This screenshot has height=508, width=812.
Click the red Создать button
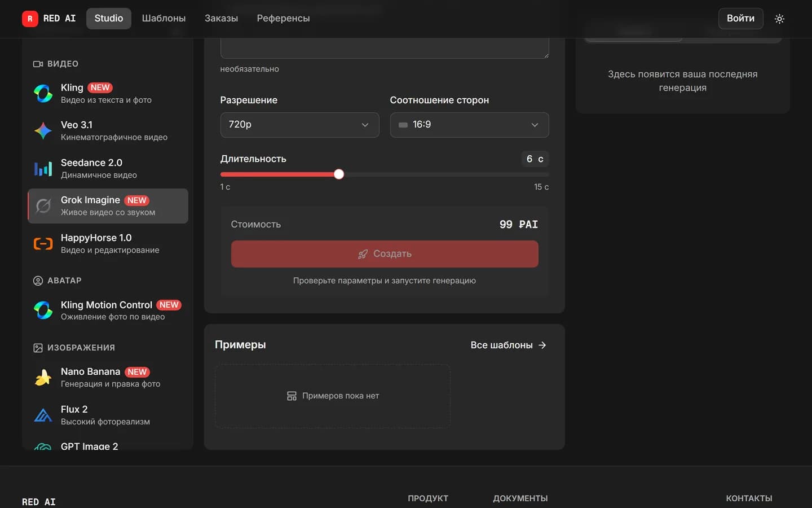click(x=385, y=254)
